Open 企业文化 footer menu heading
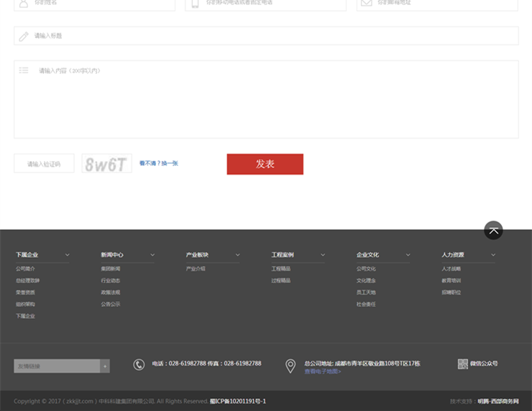The image size is (532, 411). (367, 255)
